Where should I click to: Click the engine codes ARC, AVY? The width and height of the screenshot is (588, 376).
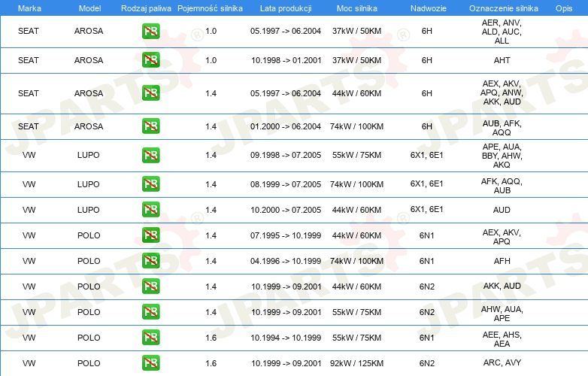502,362
